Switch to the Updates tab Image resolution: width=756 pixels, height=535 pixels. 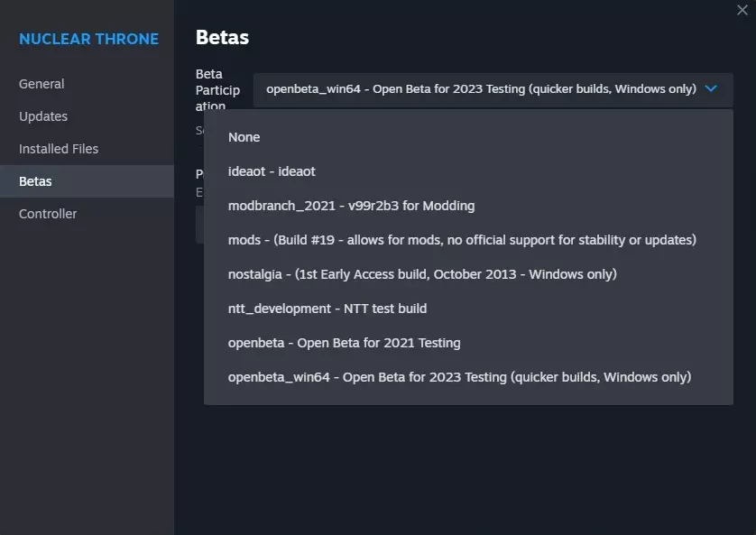coord(43,116)
